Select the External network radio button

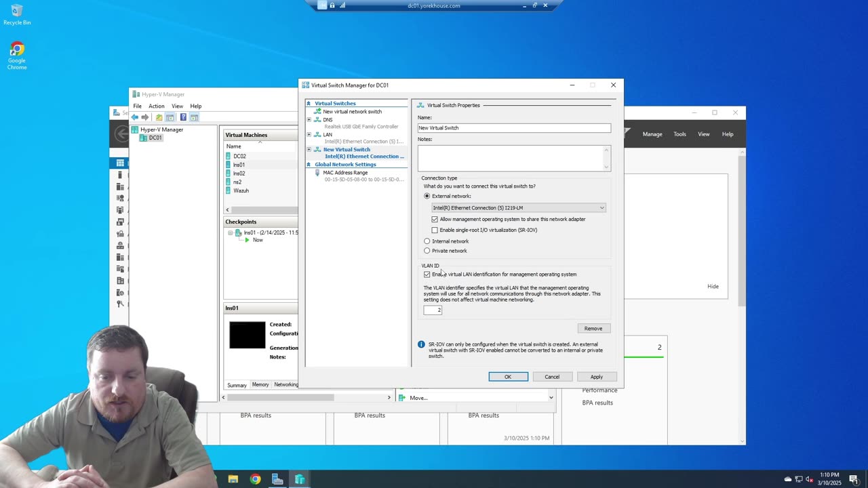coord(427,196)
